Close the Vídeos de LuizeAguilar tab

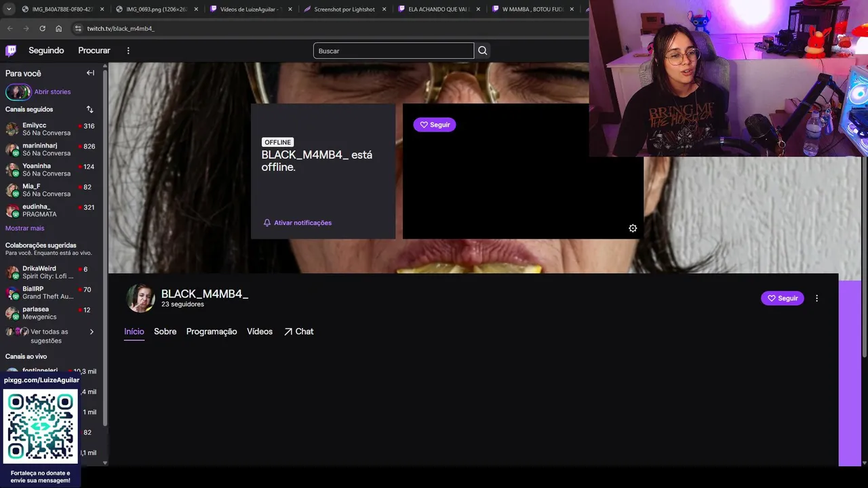coord(290,9)
